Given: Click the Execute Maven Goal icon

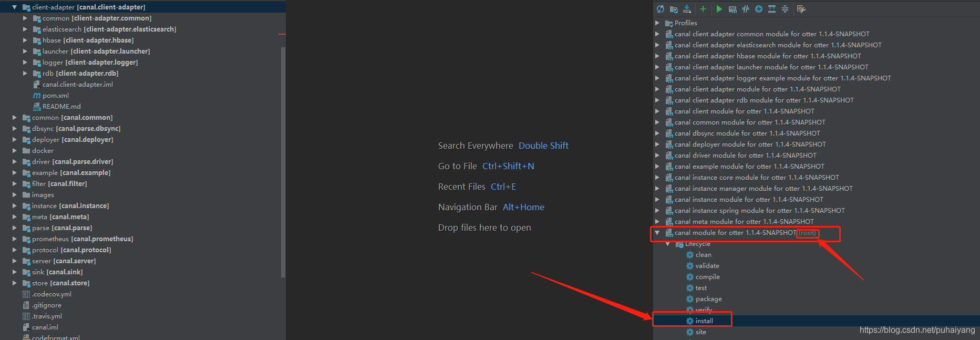Looking at the screenshot, I should [x=733, y=9].
